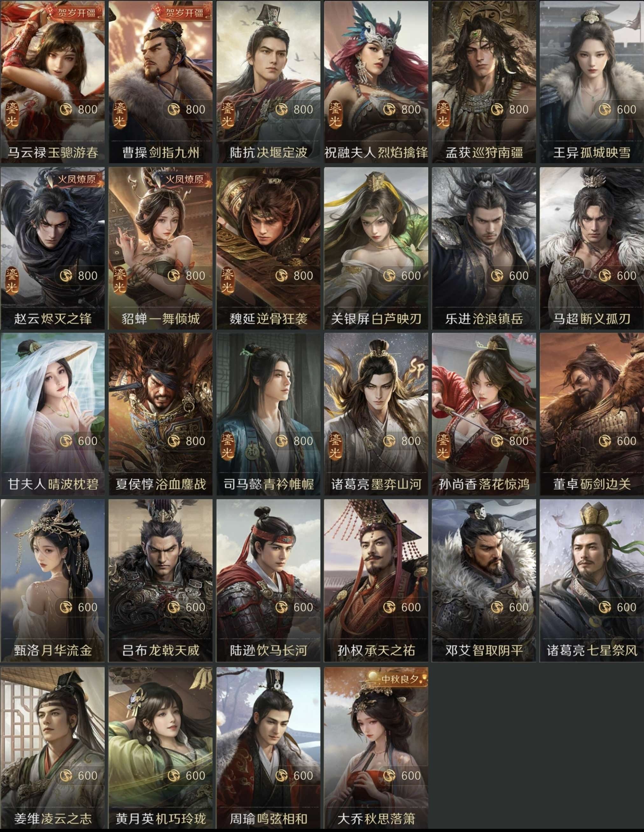Click the 鎏光 badge on 曹操剑指九州
This screenshot has height=832, width=644.
120,114
